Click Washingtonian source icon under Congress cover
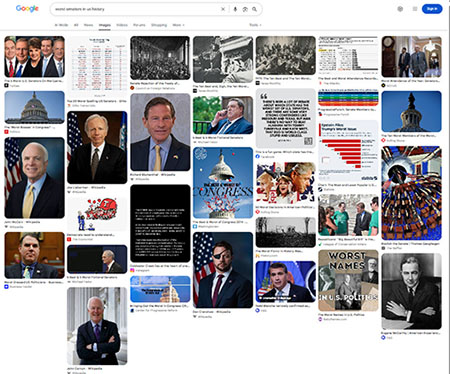 click(195, 226)
